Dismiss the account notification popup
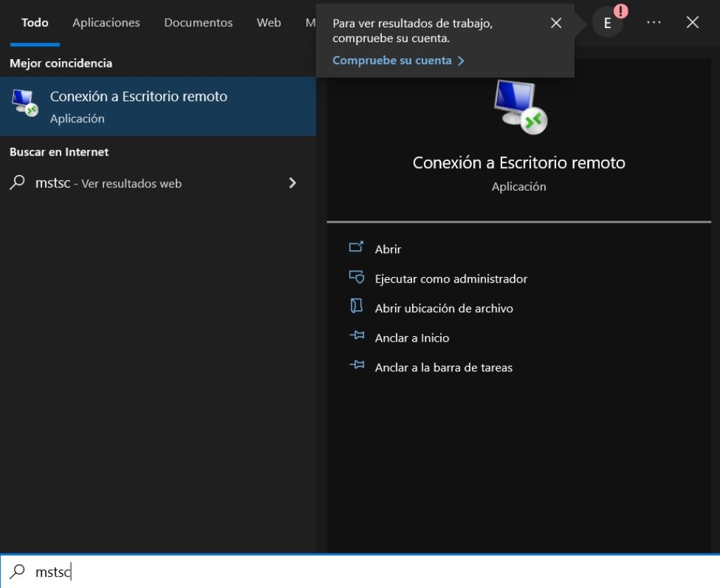 [555, 23]
